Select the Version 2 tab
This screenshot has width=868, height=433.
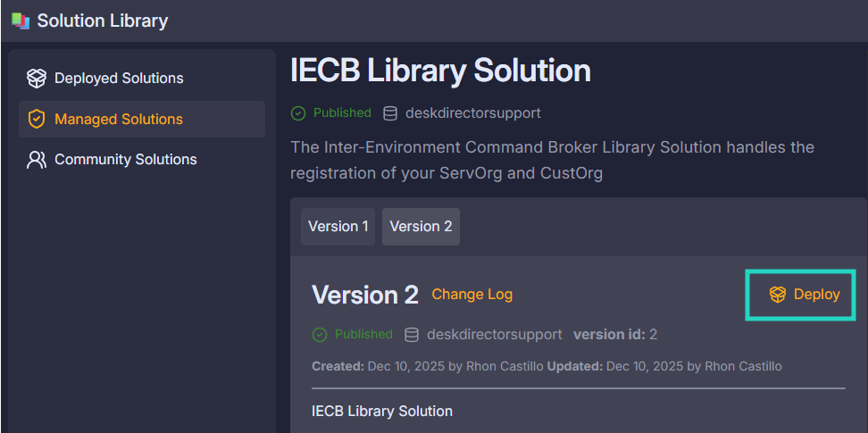click(421, 227)
